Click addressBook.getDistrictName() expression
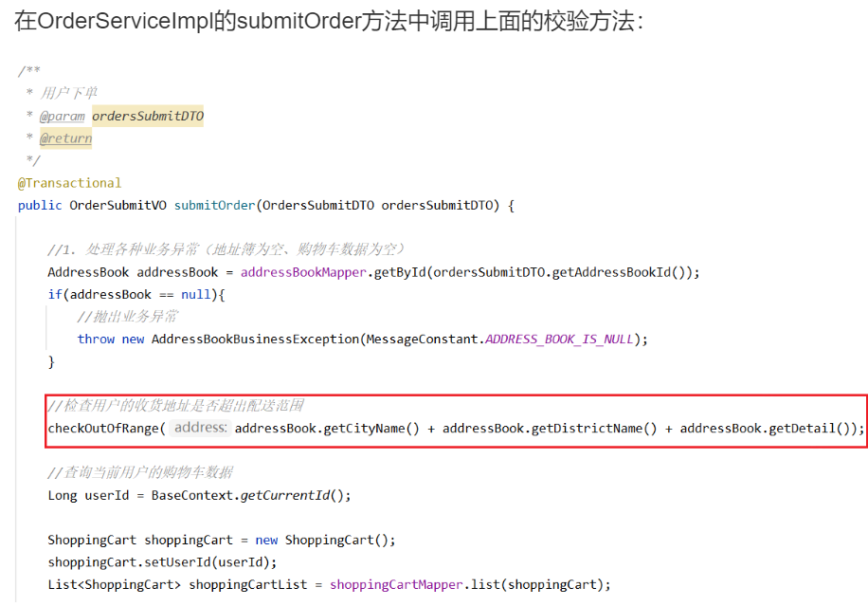This screenshot has height=606, width=868. tap(550, 429)
